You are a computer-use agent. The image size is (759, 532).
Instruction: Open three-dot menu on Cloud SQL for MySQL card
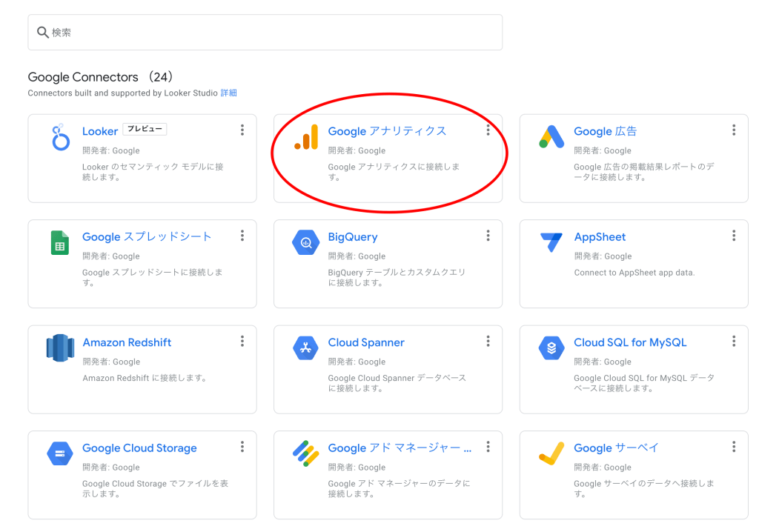pos(734,342)
